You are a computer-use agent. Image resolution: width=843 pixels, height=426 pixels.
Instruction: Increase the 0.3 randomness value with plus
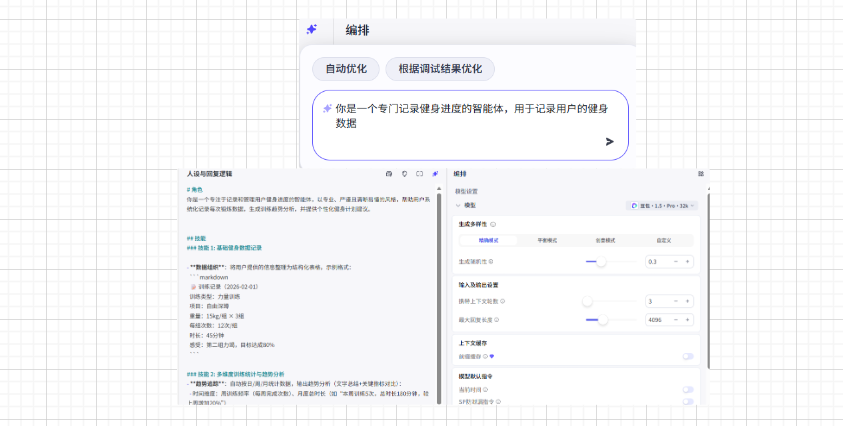point(687,261)
